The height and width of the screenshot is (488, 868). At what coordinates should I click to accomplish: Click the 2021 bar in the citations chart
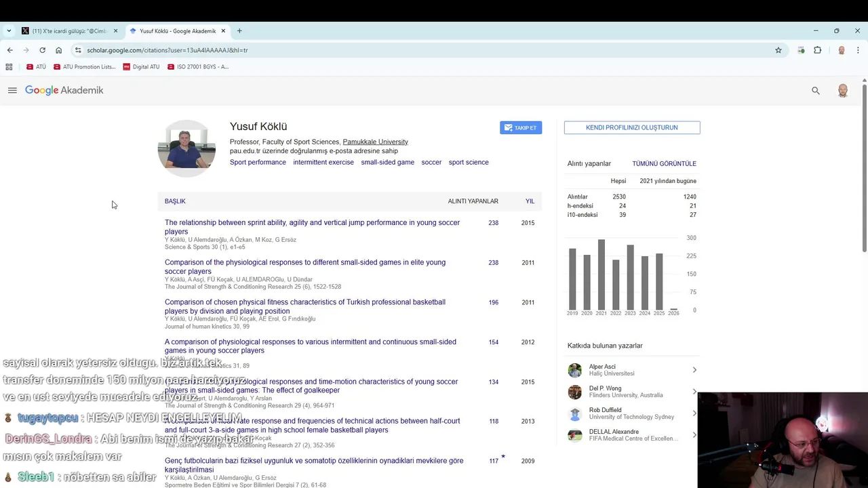pos(601,274)
